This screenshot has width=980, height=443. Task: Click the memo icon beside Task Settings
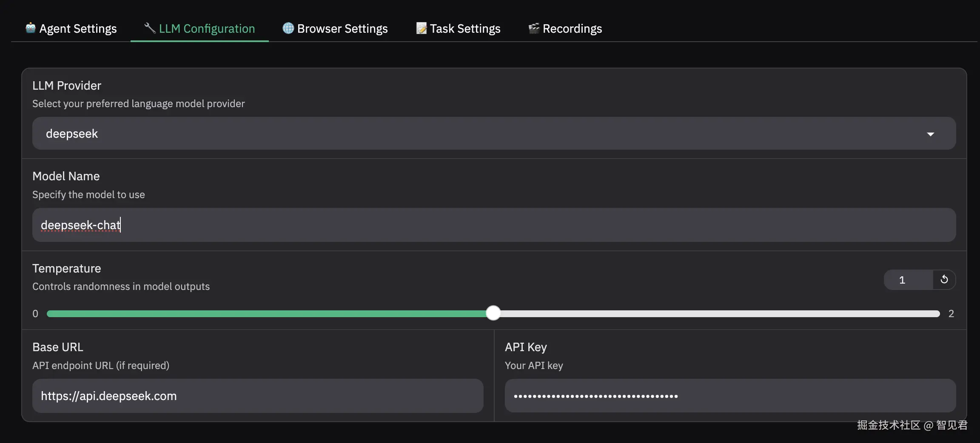click(421, 28)
